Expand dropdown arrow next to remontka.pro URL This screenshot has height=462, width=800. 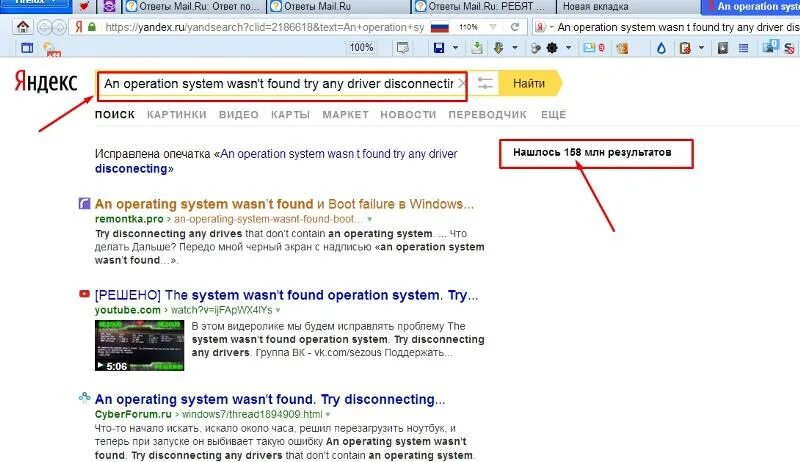(x=369, y=219)
